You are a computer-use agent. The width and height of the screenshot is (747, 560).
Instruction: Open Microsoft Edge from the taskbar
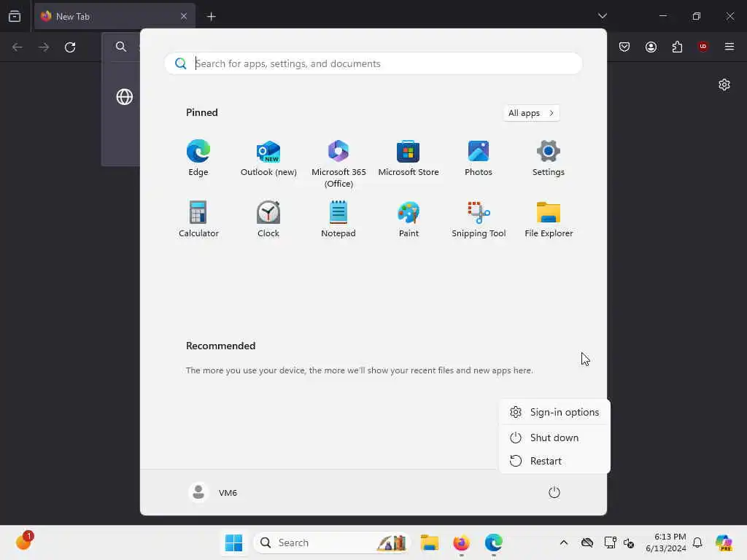pos(494,542)
